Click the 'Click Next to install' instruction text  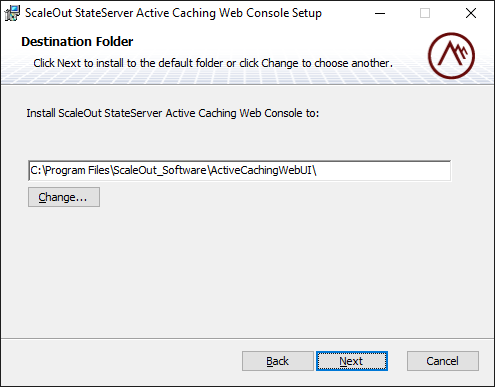pyautogui.click(x=213, y=63)
